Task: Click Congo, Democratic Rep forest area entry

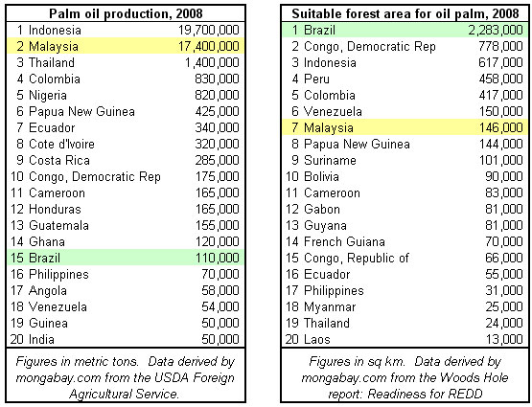Action: tap(369, 46)
